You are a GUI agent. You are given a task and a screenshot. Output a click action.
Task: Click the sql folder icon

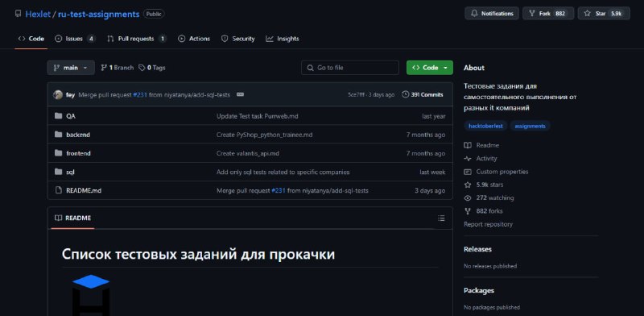click(x=58, y=172)
